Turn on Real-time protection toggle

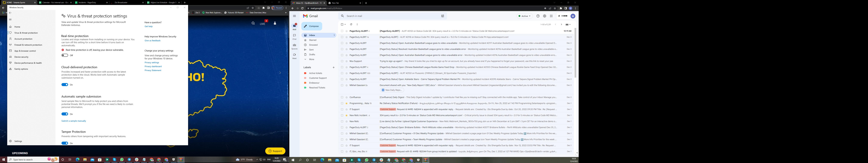pos(65,55)
